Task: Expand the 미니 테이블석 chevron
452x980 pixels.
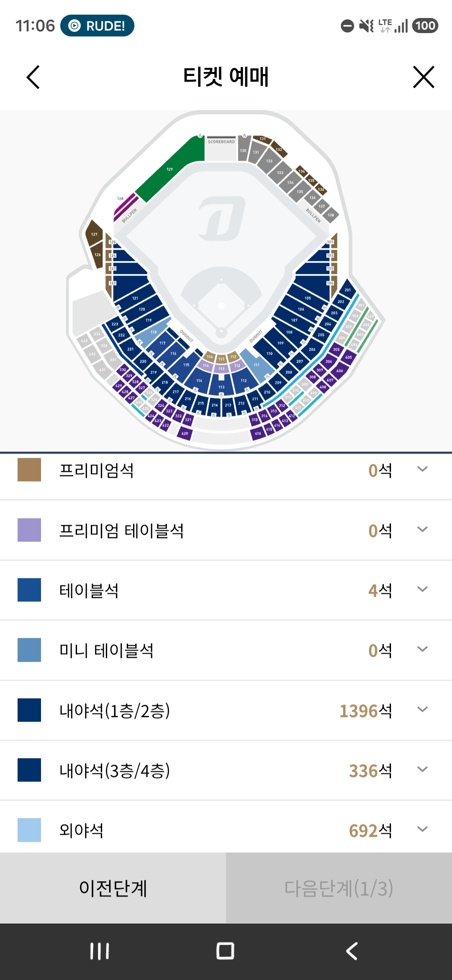Action: [x=422, y=649]
